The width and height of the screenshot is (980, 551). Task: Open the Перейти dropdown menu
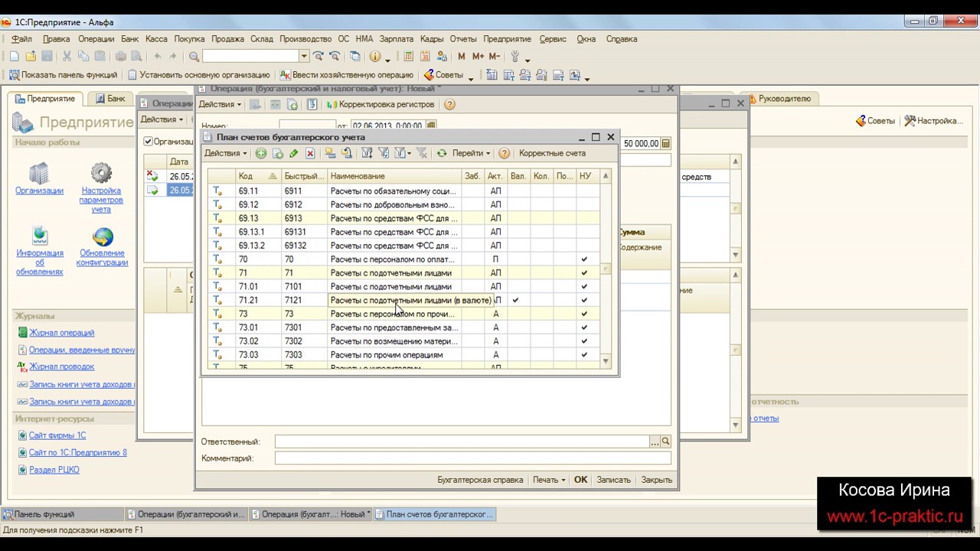coord(471,154)
